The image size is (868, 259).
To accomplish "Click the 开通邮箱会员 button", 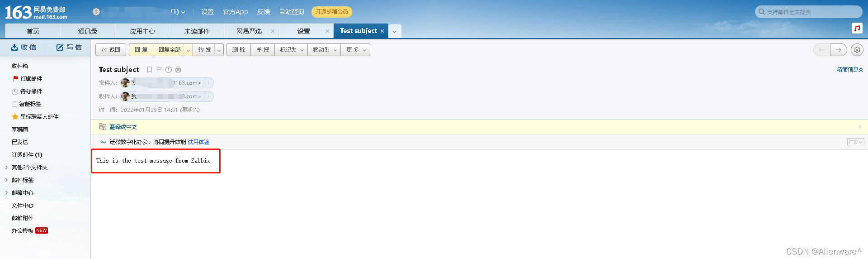I will 332,12.
